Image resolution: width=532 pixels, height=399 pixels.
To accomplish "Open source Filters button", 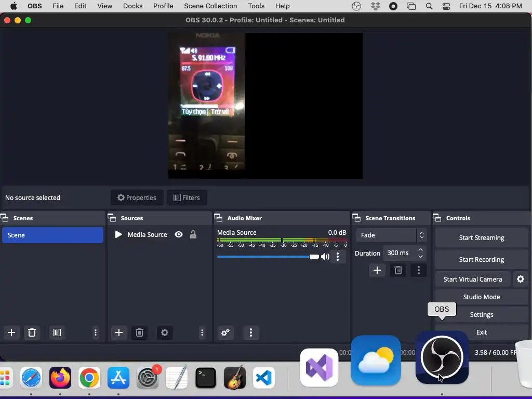I will pyautogui.click(x=187, y=197).
